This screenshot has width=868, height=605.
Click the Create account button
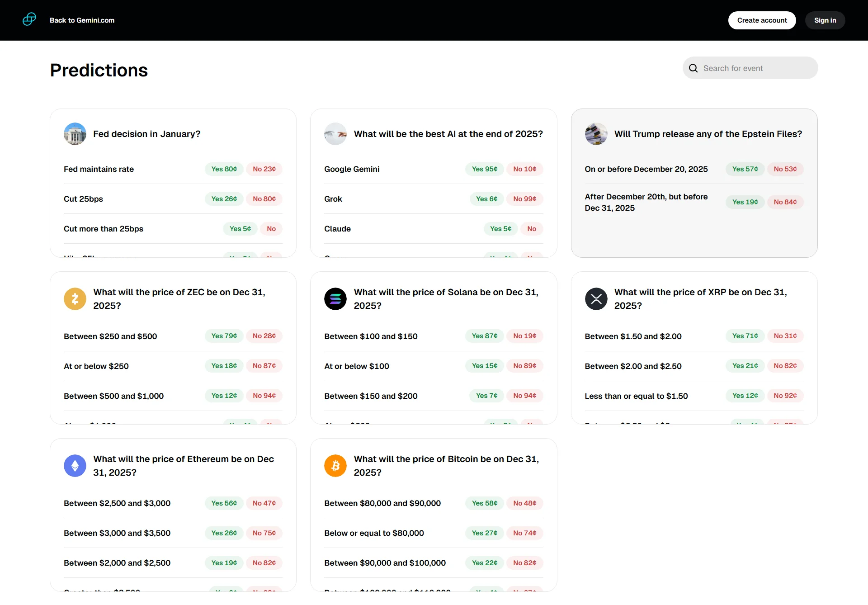(762, 20)
